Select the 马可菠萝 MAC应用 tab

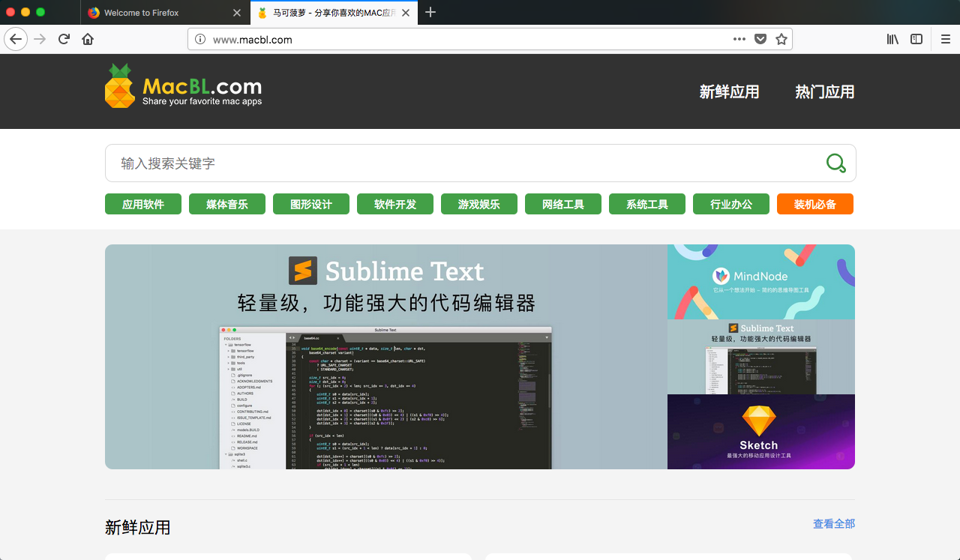[334, 13]
